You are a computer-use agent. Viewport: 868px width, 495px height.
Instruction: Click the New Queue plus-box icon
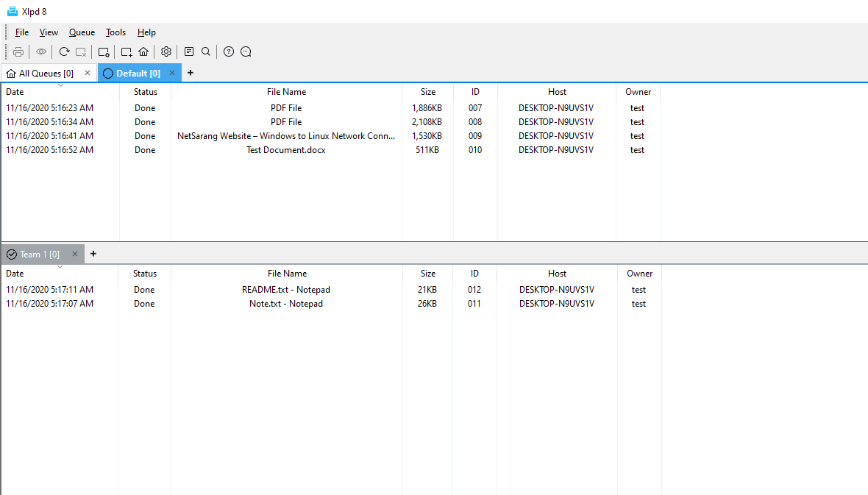tap(127, 51)
